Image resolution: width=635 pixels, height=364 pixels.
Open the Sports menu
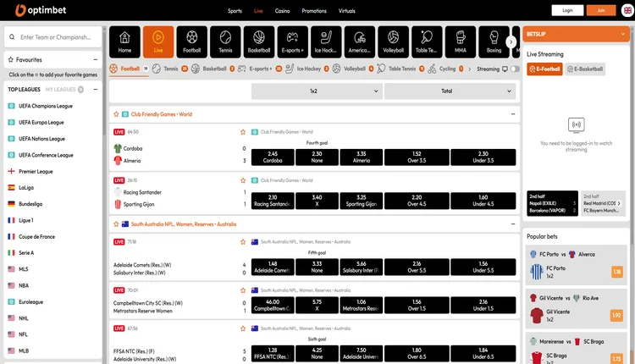click(x=235, y=11)
